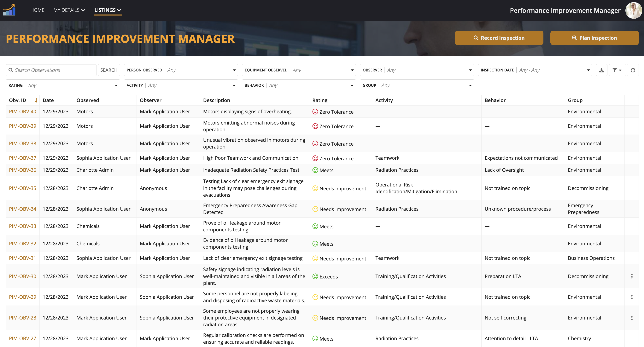This screenshot has width=644, height=347.
Task: Open the Behavior filter dropdown
Action: click(x=299, y=85)
